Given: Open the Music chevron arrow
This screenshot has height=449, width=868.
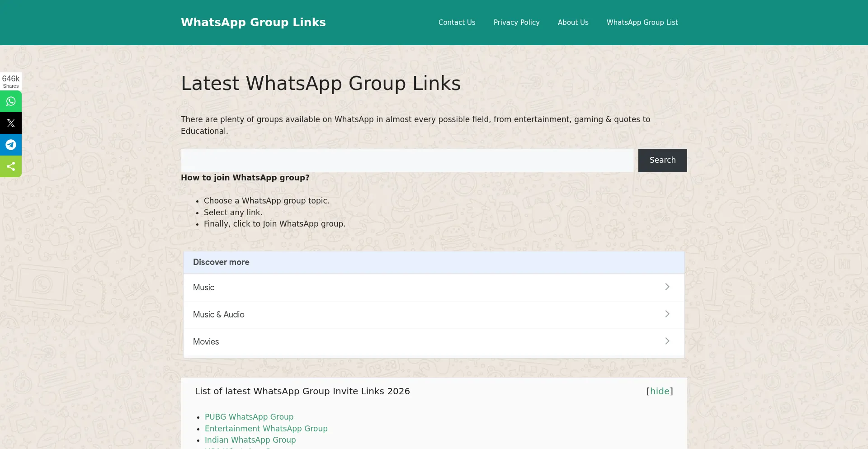Looking at the screenshot, I should coord(667,287).
